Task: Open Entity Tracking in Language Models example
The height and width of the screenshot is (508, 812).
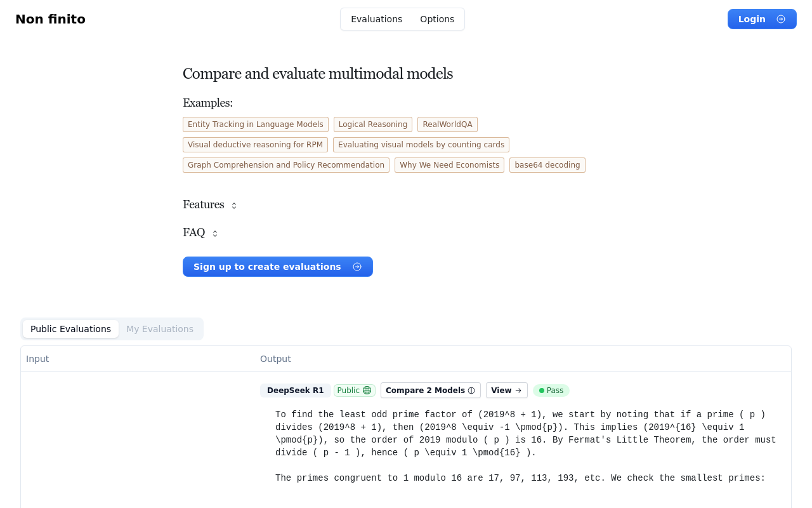Action: click(x=256, y=124)
